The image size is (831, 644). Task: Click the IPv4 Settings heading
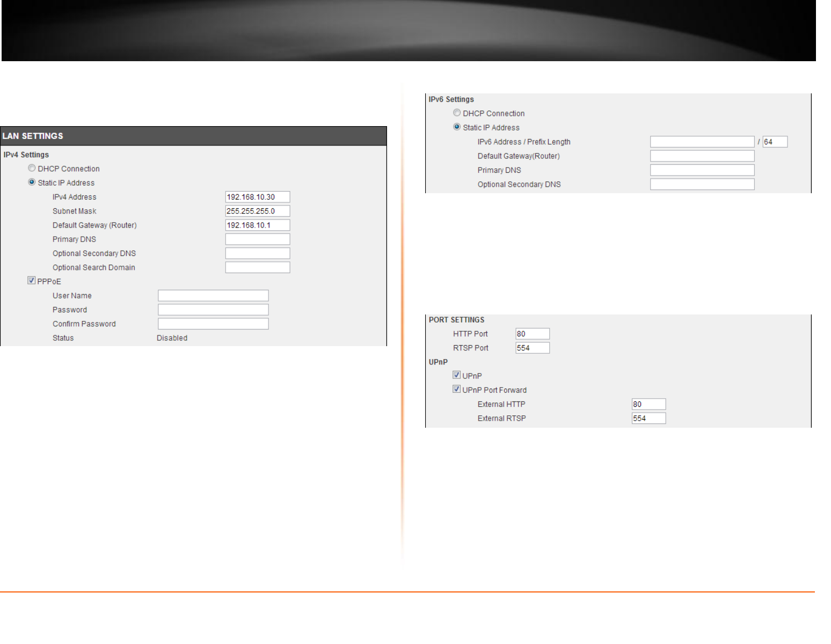[26, 155]
